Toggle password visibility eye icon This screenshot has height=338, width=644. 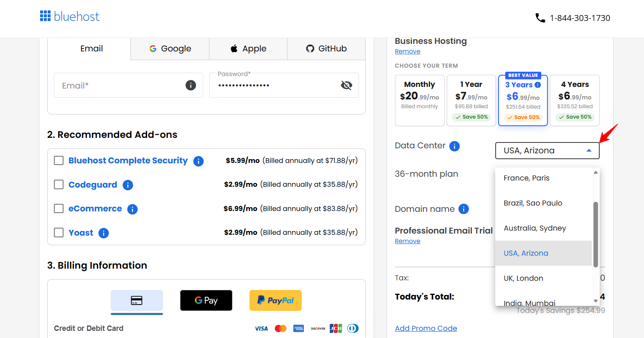[x=346, y=85]
